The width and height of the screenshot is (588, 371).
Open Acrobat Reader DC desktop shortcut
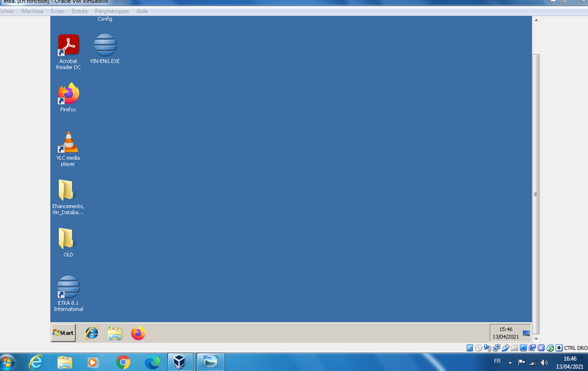(x=68, y=51)
